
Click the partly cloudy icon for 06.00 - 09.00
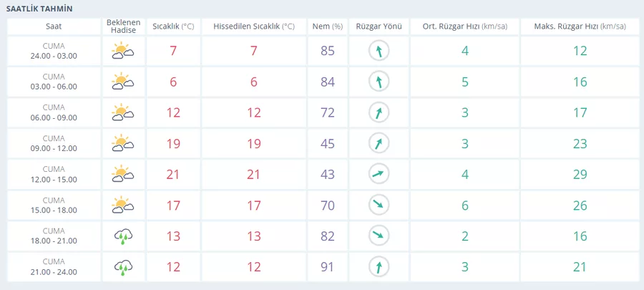click(x=122, y=112)
